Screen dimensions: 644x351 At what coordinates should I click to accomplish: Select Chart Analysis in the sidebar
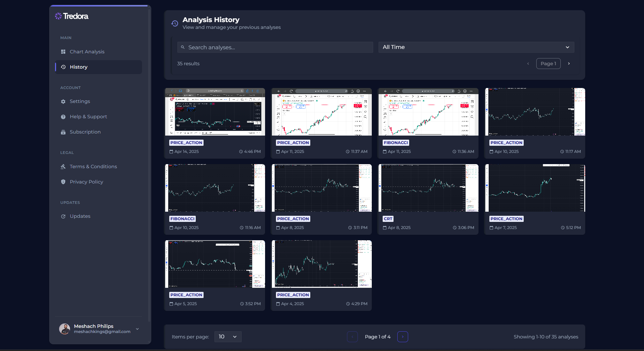87,52
